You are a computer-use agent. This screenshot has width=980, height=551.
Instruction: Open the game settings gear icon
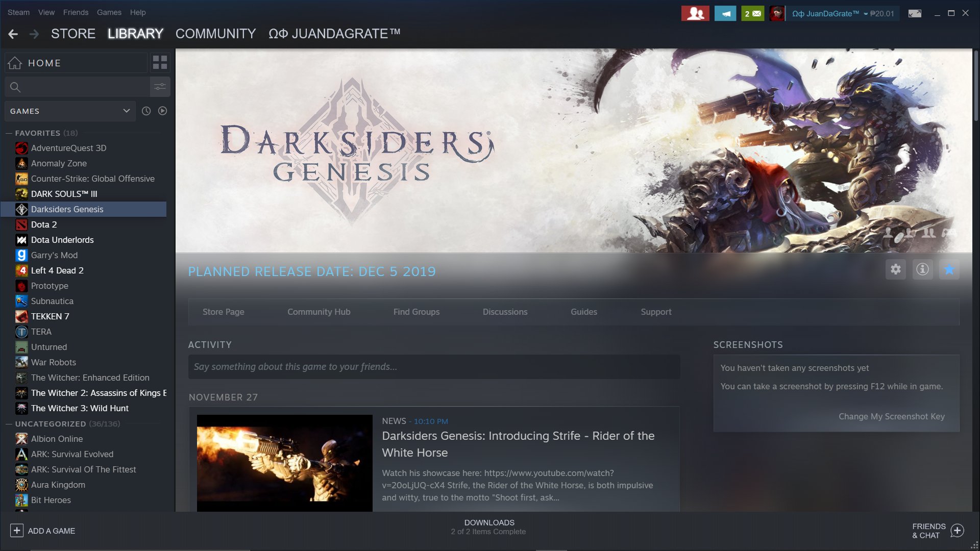click(x=896, y=269)
